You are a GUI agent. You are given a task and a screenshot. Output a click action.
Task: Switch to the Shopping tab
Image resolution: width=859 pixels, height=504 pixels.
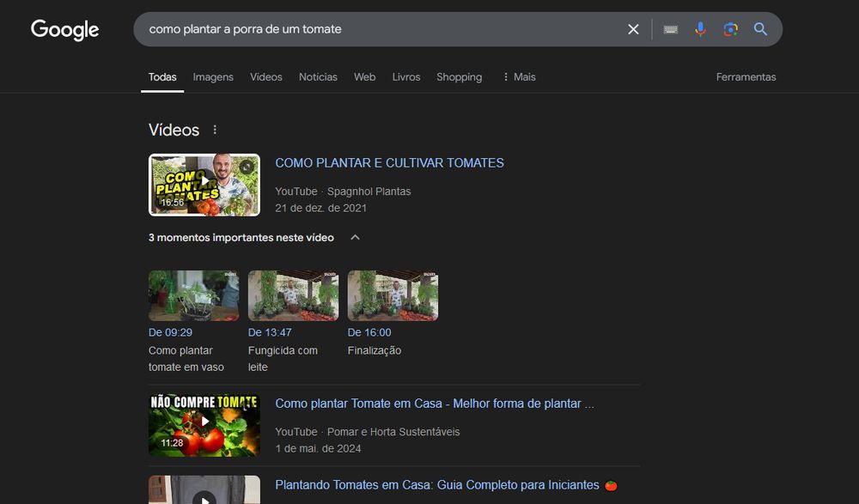pyautogui.click(x=459, y=76)
